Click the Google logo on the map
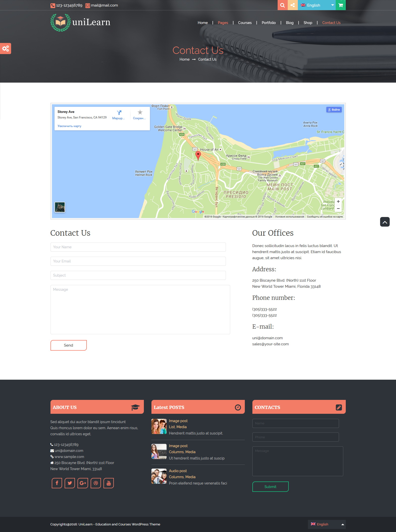The height and width of the screenshot is (532, 396). [198, 211]
